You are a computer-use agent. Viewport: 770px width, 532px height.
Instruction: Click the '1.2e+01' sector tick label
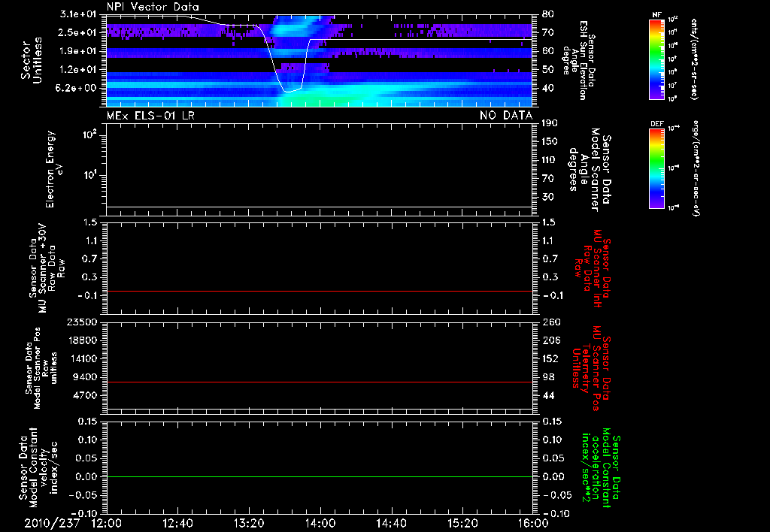[78, 70]
